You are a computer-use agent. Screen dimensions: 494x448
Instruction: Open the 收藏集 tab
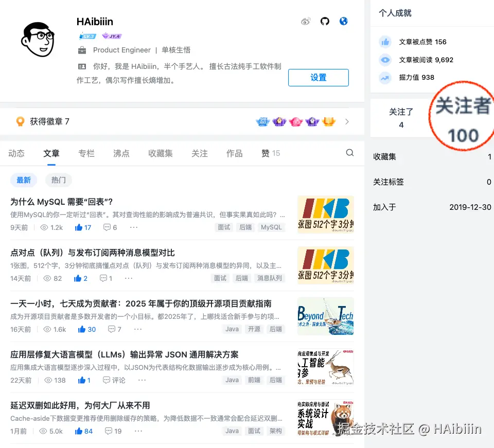[160, 153]
